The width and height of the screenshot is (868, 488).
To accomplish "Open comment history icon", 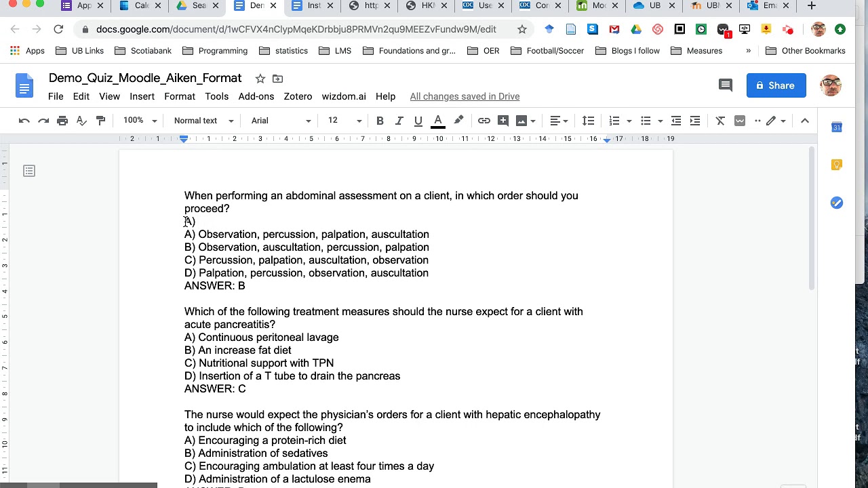I will click(x=726, y=85).
